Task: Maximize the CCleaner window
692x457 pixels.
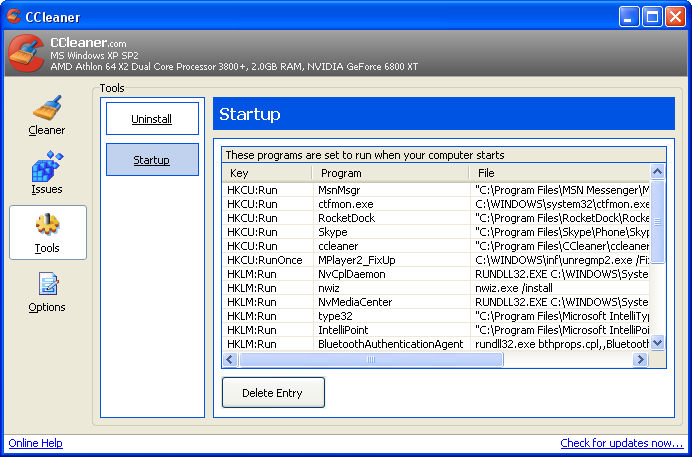Action: point(652,17)
